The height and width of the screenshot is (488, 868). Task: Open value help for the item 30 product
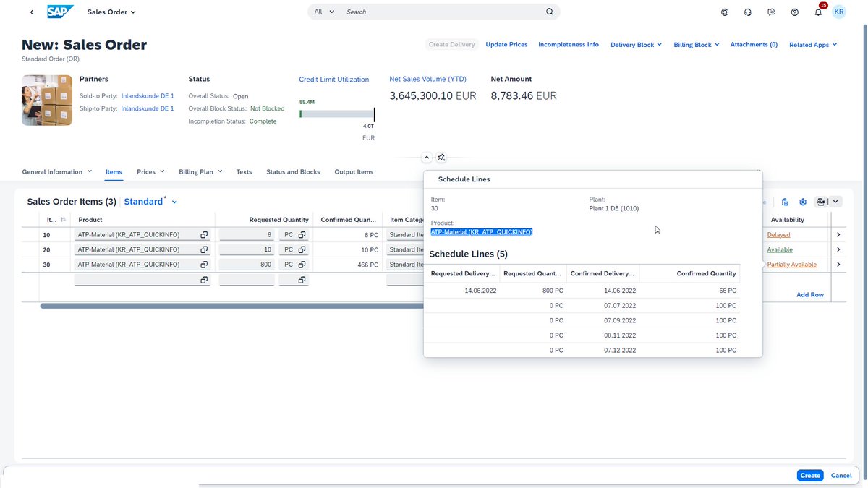click(204, 265)
